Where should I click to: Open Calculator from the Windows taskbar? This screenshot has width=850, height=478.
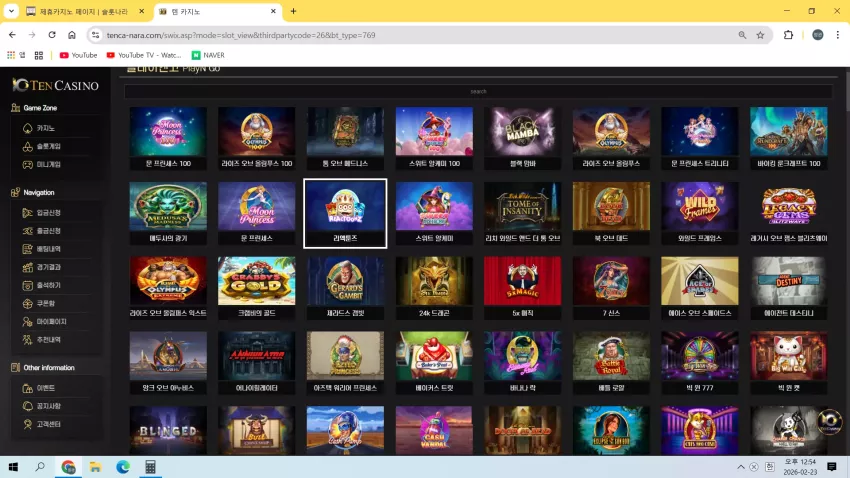150,467
